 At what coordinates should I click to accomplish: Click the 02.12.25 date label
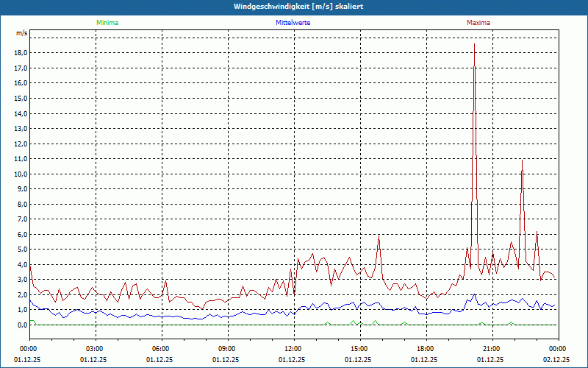pyautogui.click(x=556, y=359)
